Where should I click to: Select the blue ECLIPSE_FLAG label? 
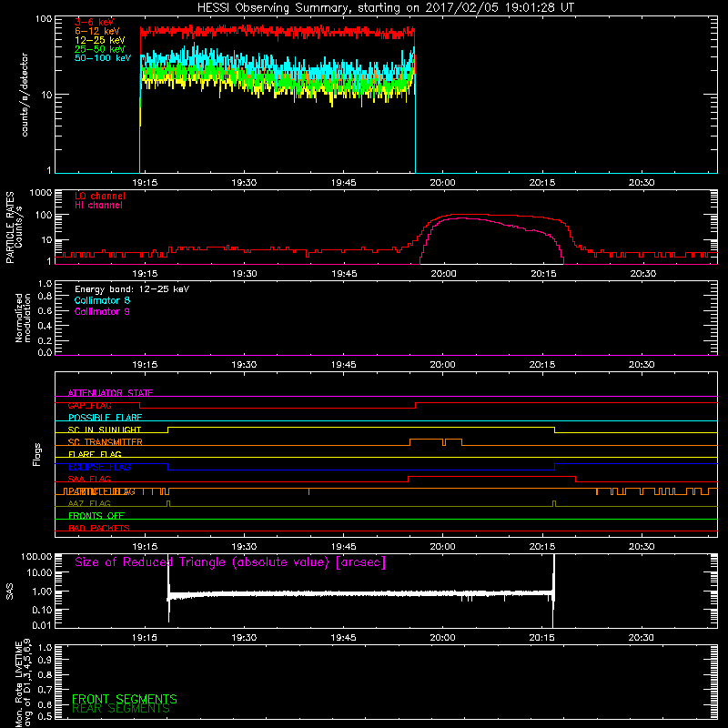(99, 467)
